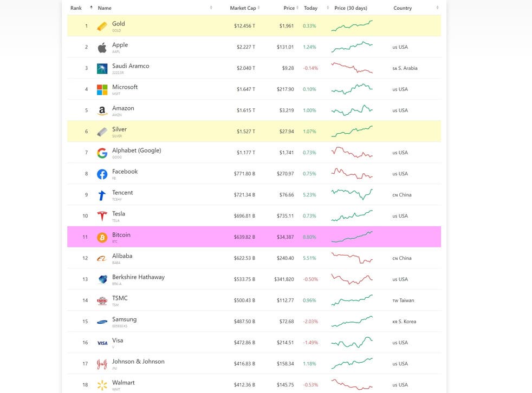
Task: Open the Saudi Aramco name link
Action: (x=131, y=66)
